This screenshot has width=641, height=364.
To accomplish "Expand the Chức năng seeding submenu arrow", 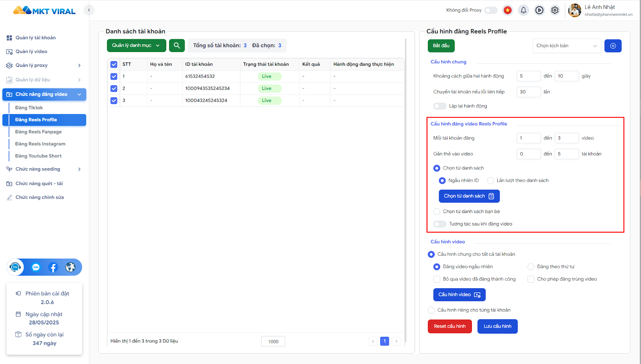I will (x=79, y=169).
